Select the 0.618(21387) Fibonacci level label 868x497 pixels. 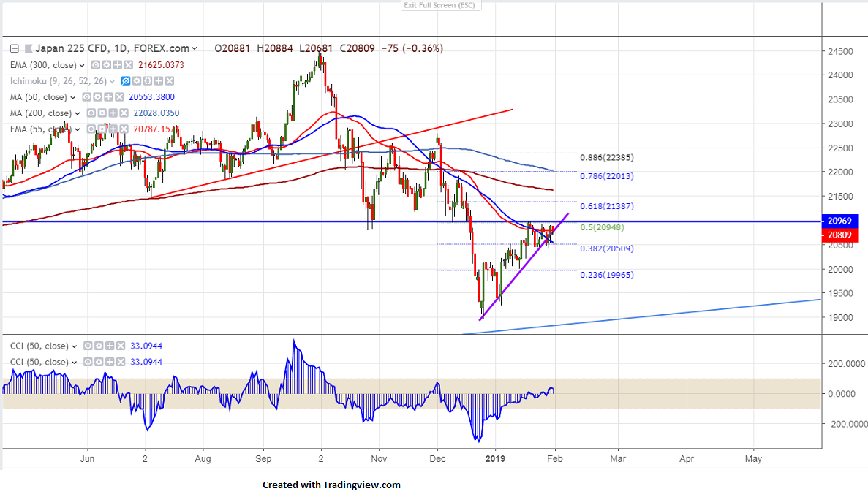(x=607, y=206)
